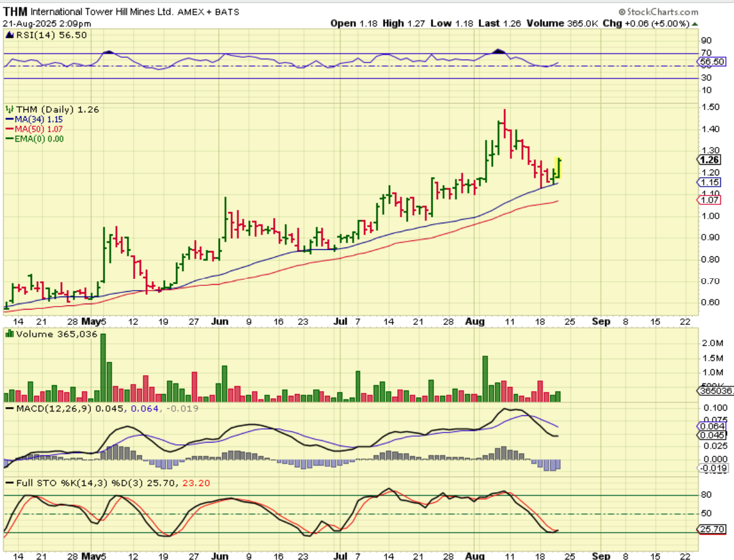
Task: Click the Aug label on price date axis
Action: point(475,323)
